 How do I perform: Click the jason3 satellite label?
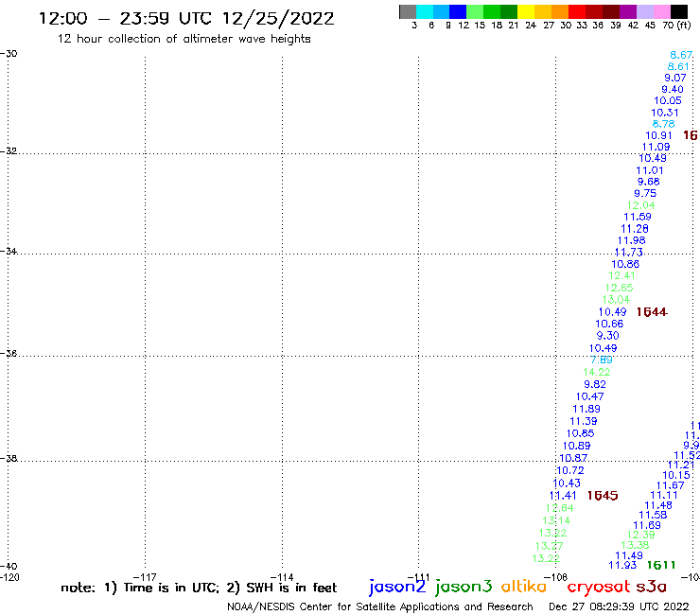click(464, 587)
